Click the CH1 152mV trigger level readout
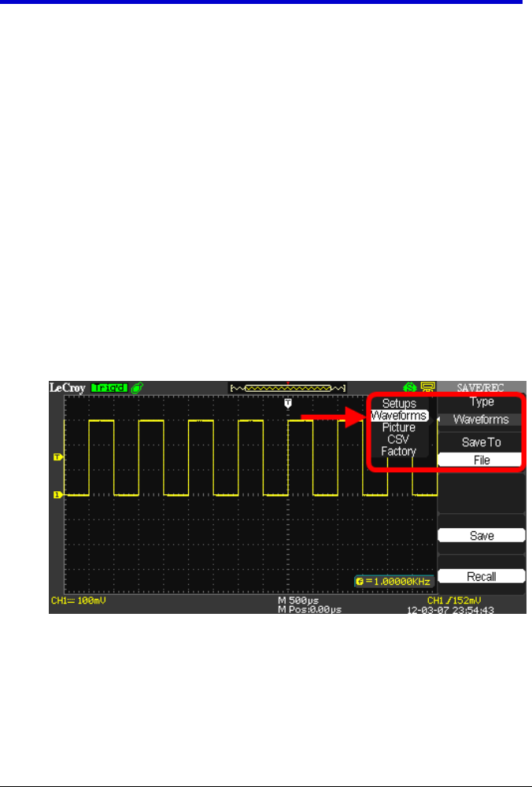The image size is (532, 787). click(x=454, y=600)
